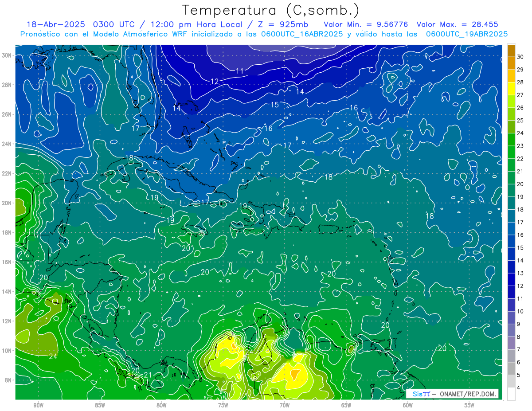Click the '60W' longitude axis label

pos(408,405)
